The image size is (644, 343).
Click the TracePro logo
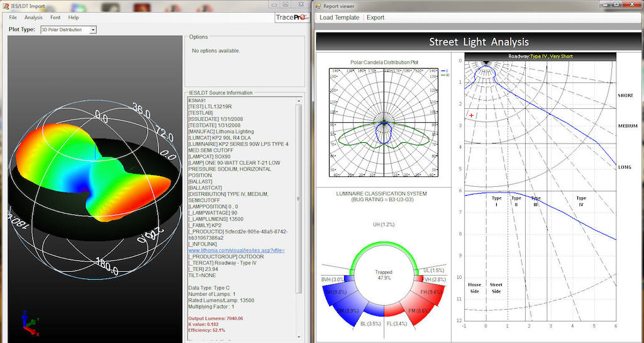click(291, 17)
